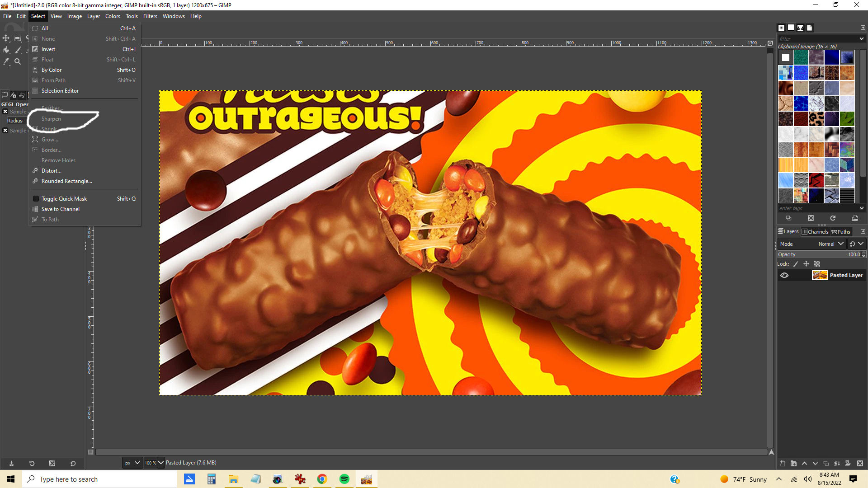Viewport: 868px width, 488px height.
Task: Hide the Pasted Layer eye icon
Action: [784, 275]
